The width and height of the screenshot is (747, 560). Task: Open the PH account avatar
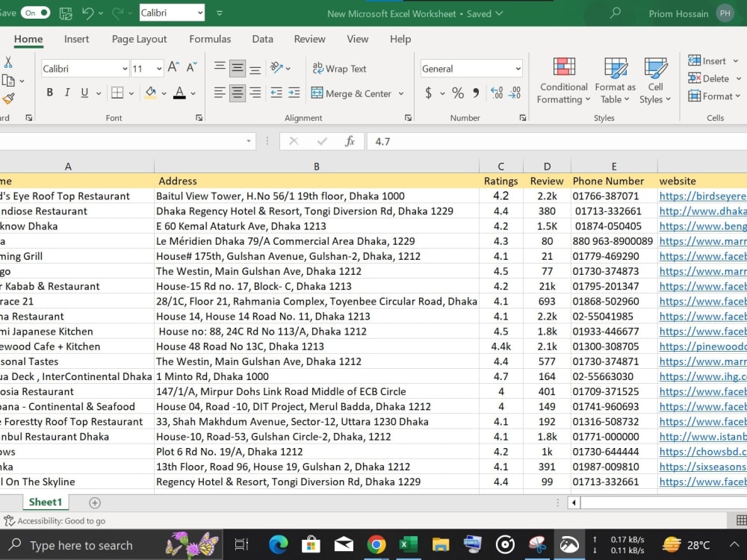point(725,13)
